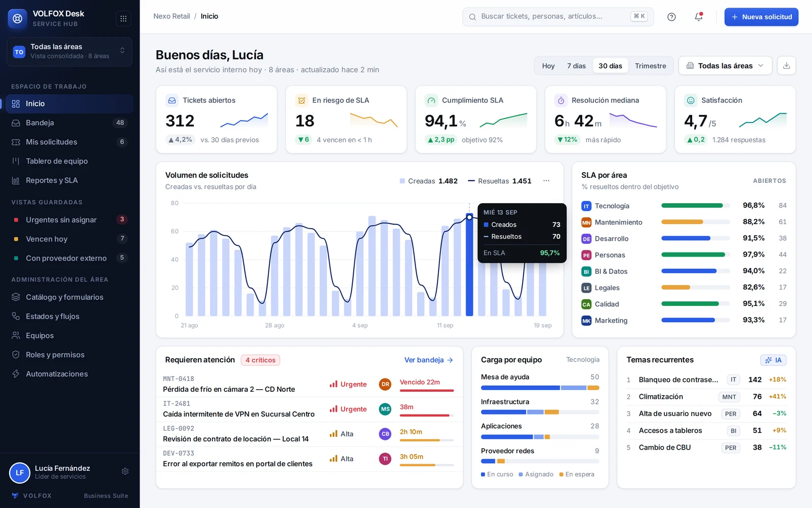The image size is (812, 508).
Task: Open Tablero de equipo
Action: (x=70, y=161)
